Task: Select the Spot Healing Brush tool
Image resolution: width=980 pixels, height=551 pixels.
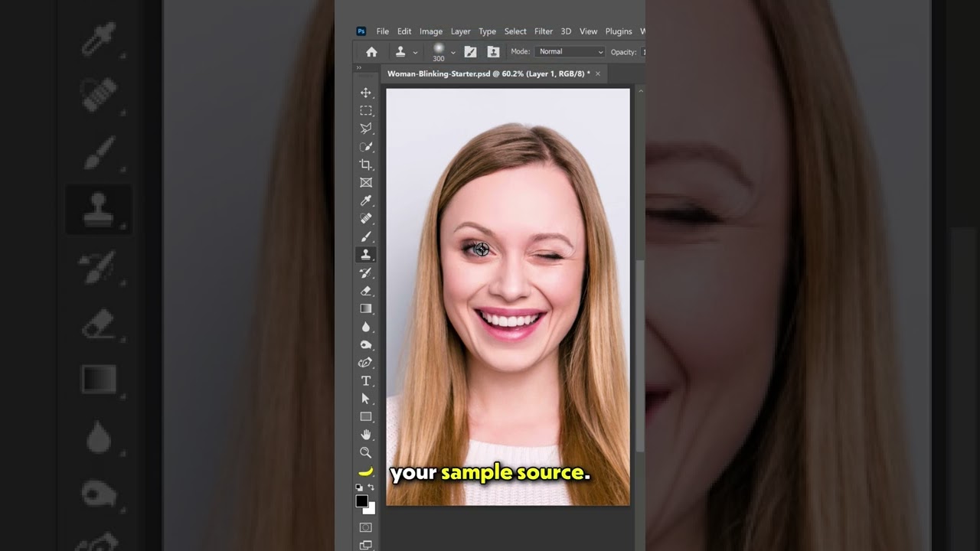Action: [366, 219]
